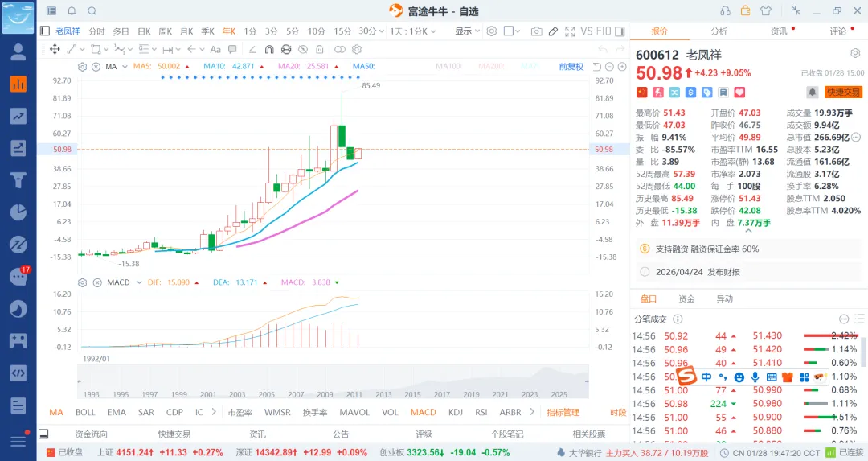Select the comment note drawing tool
The height and width of the screenshot is (461, 868).
point(232,49)
